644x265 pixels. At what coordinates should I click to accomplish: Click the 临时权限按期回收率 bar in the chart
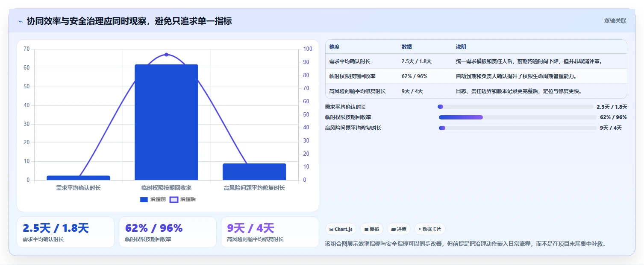tap(166, 122)
